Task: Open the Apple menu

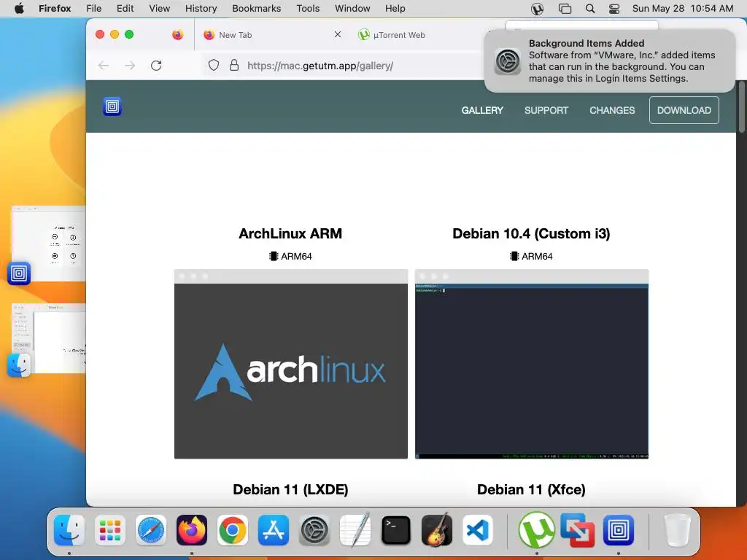Action: [x=19, y=8]
